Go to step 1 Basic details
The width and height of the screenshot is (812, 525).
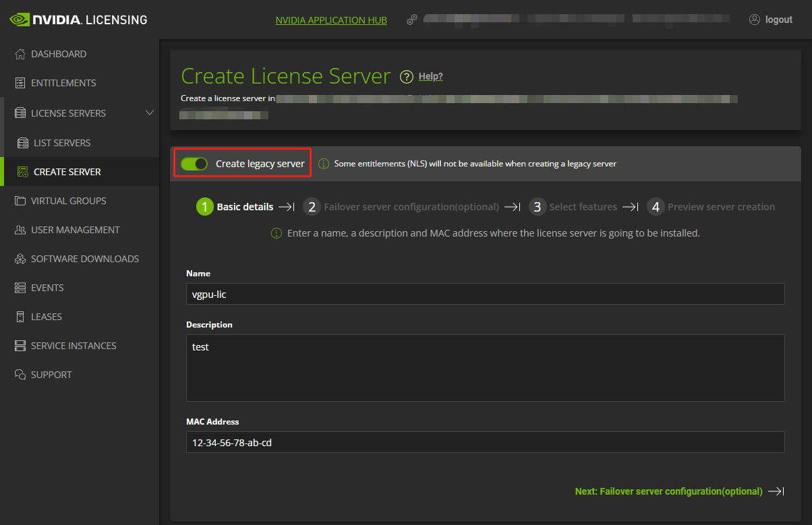pyautogui.click(x=235, y=207)
